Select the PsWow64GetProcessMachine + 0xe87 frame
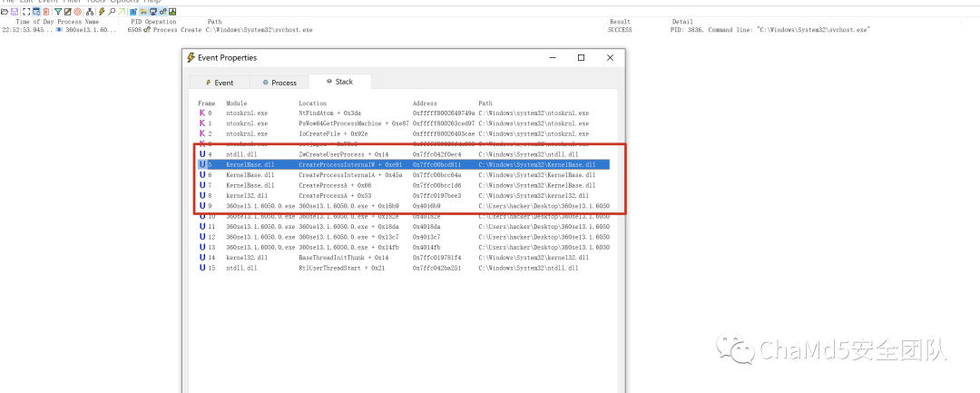Screen dimensions: 980x393 (x=403, y=123)
